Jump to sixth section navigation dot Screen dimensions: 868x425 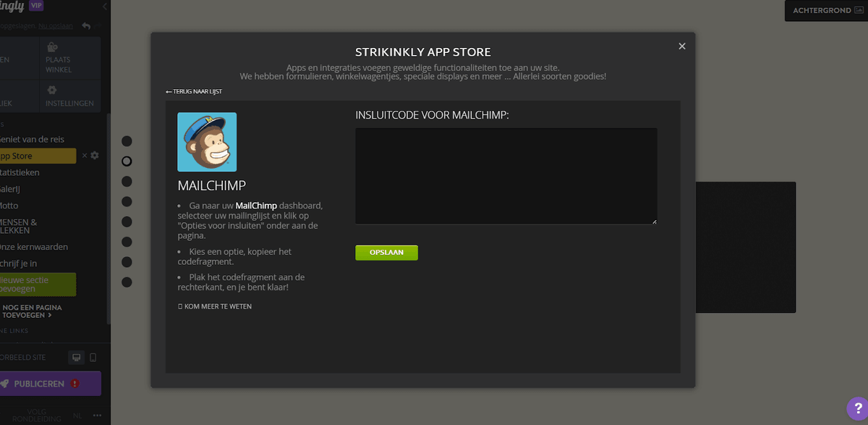pyautogui.click(x=127, y=242)
